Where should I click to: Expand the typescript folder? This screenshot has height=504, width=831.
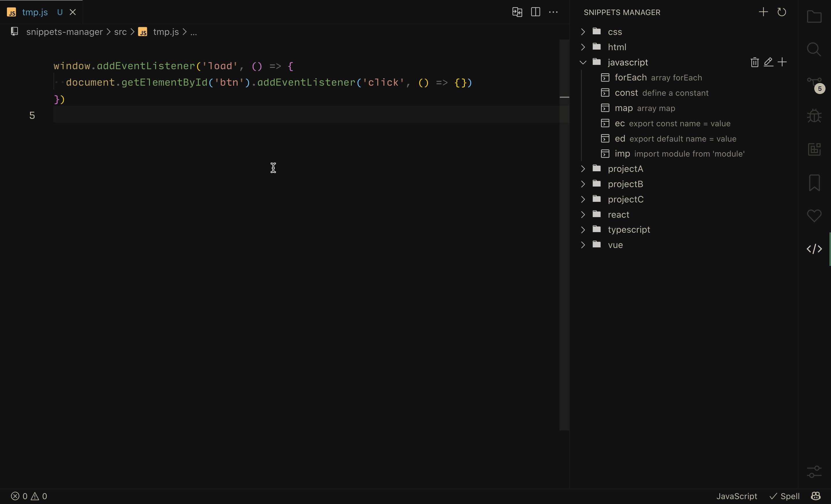tap(583, 230)
